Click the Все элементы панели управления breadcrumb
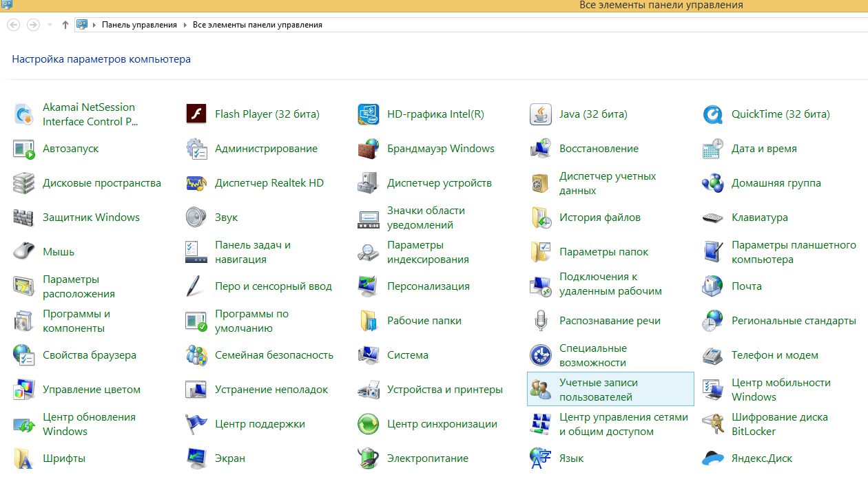Viewport: 868px width, 497px height. pyautogui.click(x=258, y=25)
